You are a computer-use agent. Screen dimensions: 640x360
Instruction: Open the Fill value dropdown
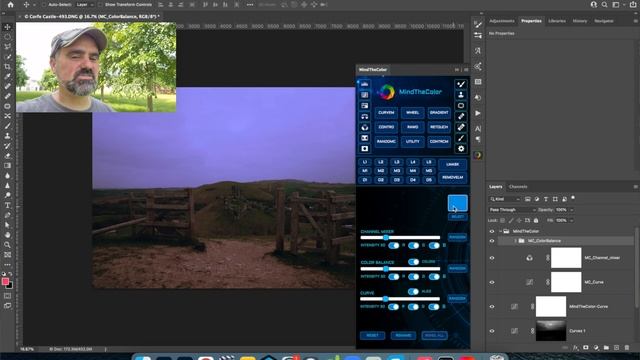(571, 220)
